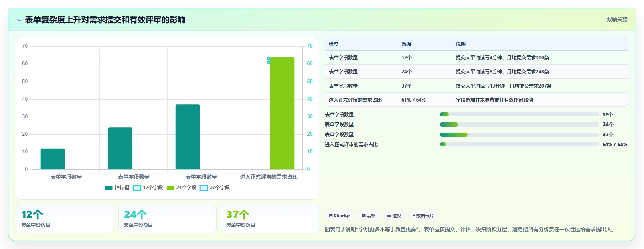
Task: Open the 12个 summary card
Action: (65, 218)
